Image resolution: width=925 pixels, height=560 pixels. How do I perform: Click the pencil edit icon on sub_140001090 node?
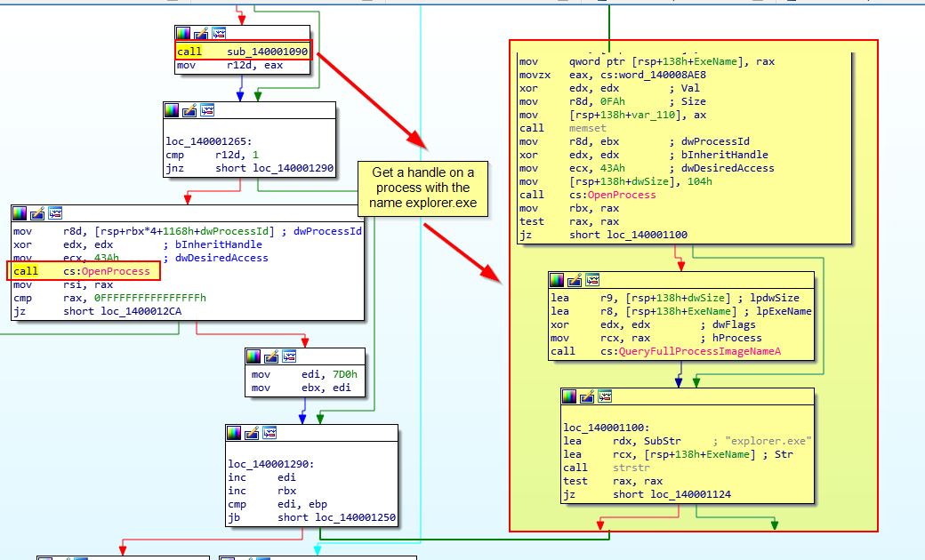coord(200,34)
